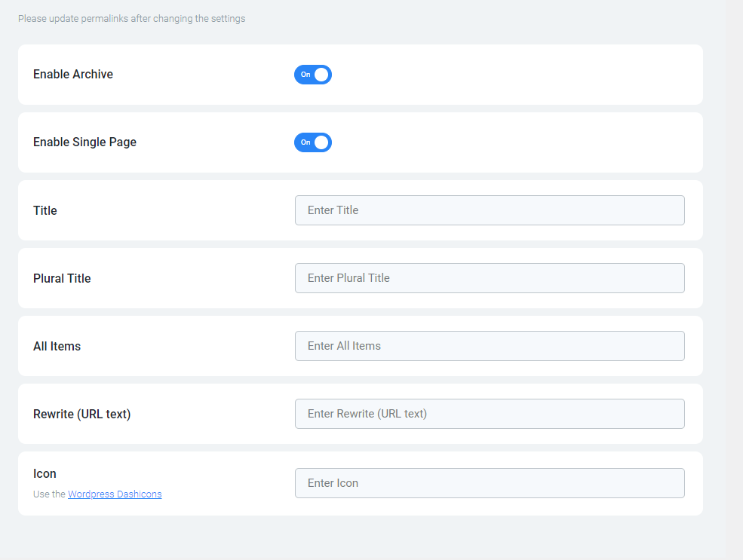Disable the Enable Single Page switch
743x560 pixels.
click(x=313, y=142)
